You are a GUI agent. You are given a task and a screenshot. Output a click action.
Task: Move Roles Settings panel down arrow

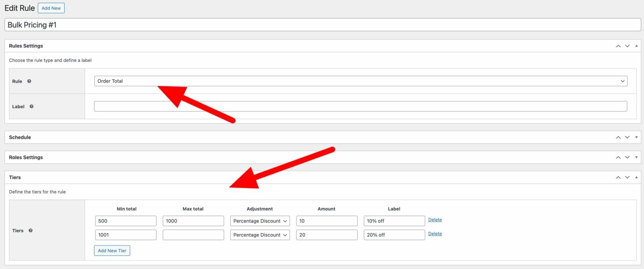627,157
